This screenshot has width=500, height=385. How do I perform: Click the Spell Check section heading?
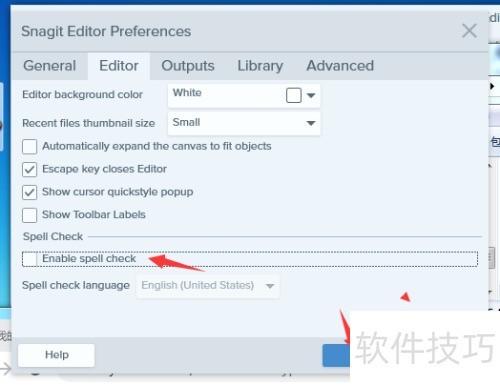[x=53, y=237]
